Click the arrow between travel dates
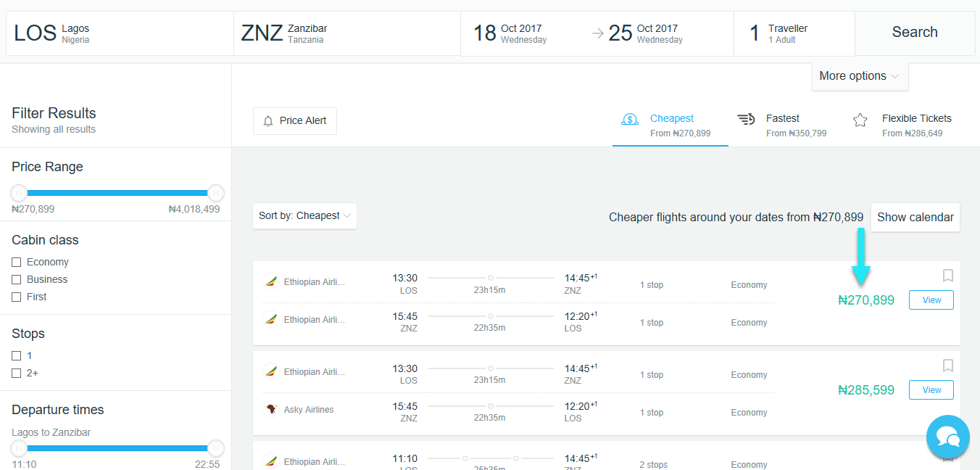This screenshot has height=470, width=980. tap(598, 33)
